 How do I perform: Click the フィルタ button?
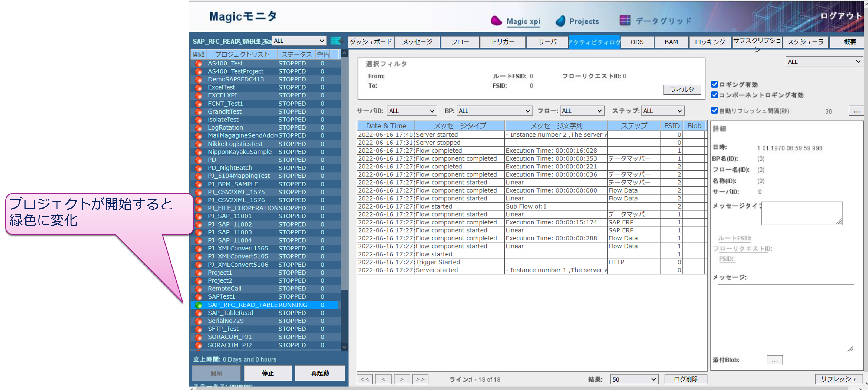tap(682, 90)
